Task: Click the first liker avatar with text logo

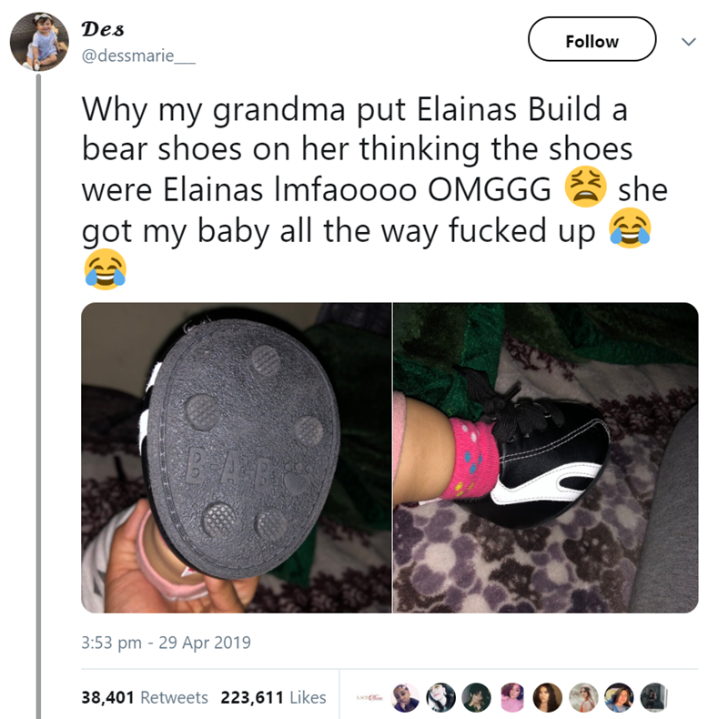Action: point(369,697)
